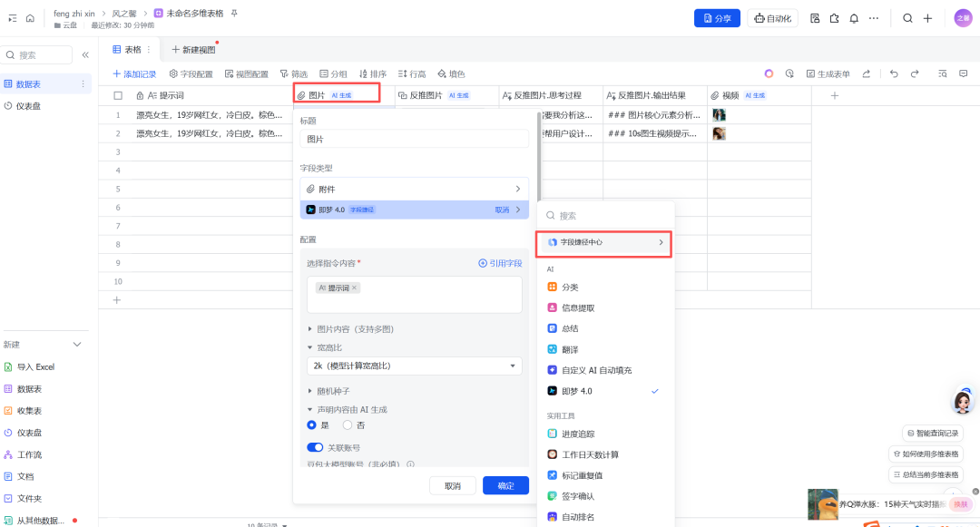Click the 排序 sort tool

click(373, 73)
